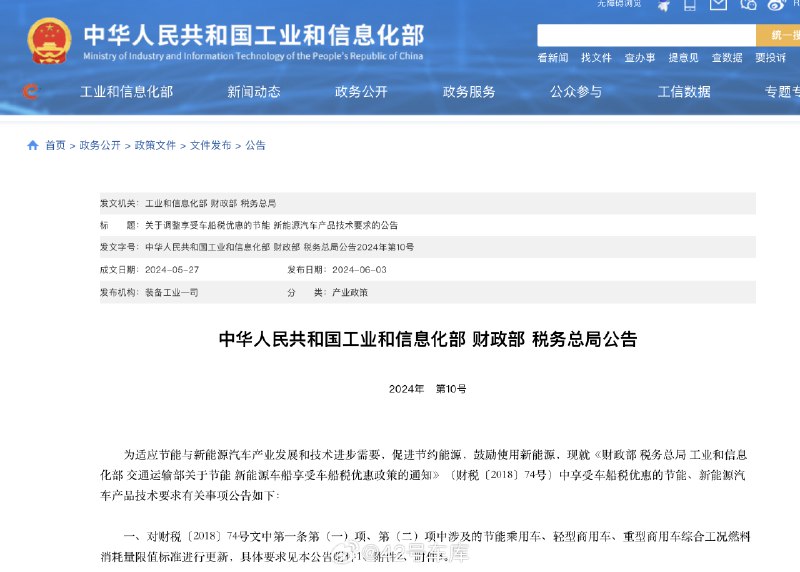This screenshot has height=572, width=800.
Task: Click the paragraph beginning 一、对财税〔2018〕74号
Action: pyautogui.click(x=425, y=546)
